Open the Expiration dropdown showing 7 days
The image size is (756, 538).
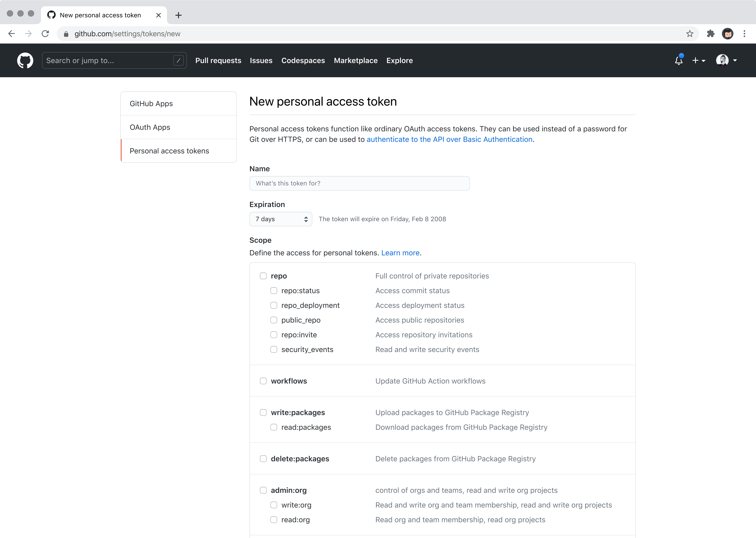click(x=280, y=219)
